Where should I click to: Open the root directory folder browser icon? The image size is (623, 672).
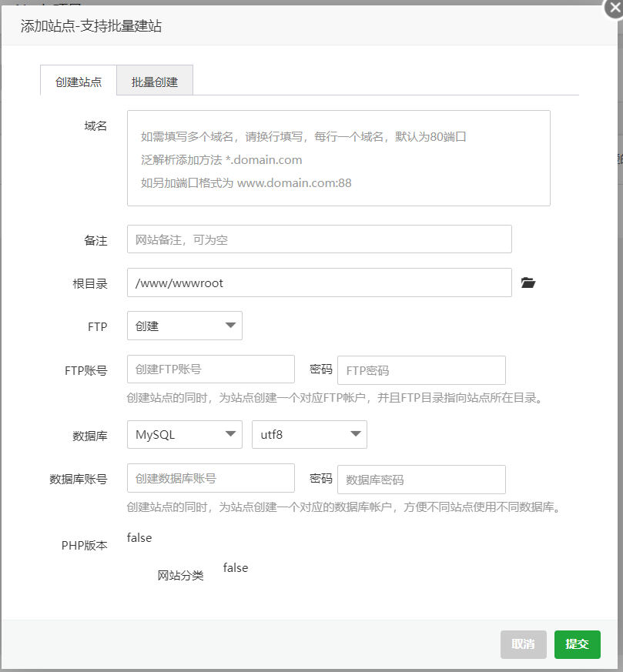[x=528, y=283]
